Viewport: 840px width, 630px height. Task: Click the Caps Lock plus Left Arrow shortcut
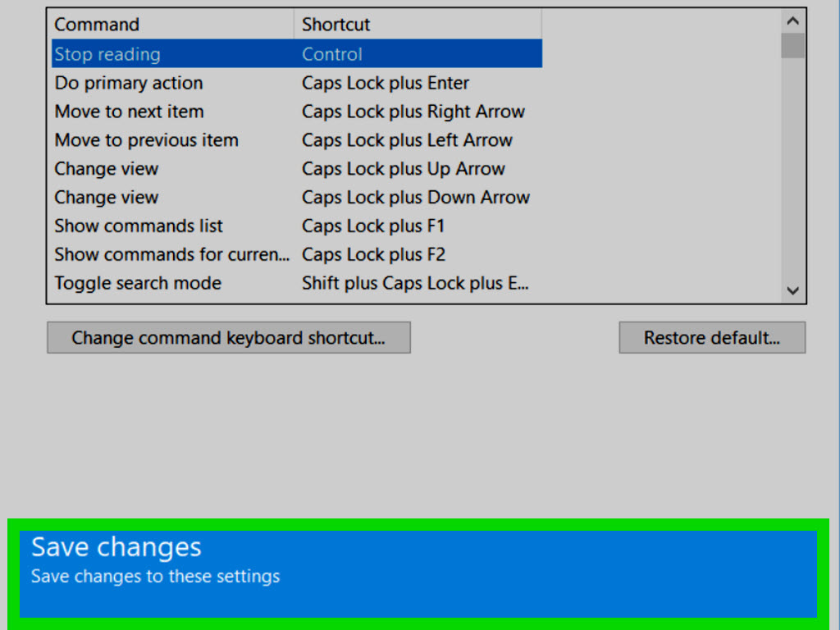coord(407,140)
